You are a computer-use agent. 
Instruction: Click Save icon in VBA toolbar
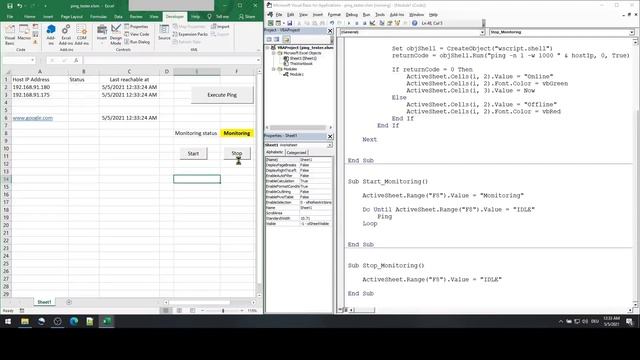[289, 23]
